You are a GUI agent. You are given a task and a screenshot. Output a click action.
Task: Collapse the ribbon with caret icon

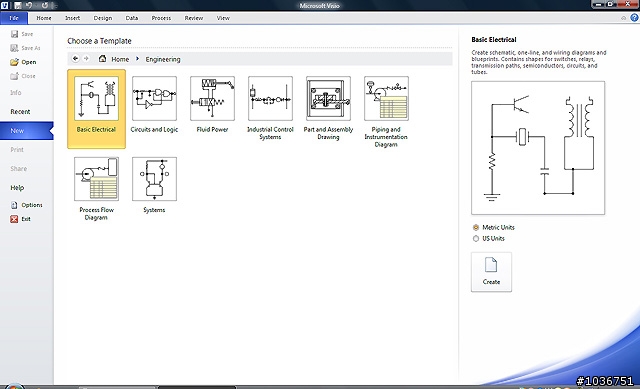(x=623, y=18)
